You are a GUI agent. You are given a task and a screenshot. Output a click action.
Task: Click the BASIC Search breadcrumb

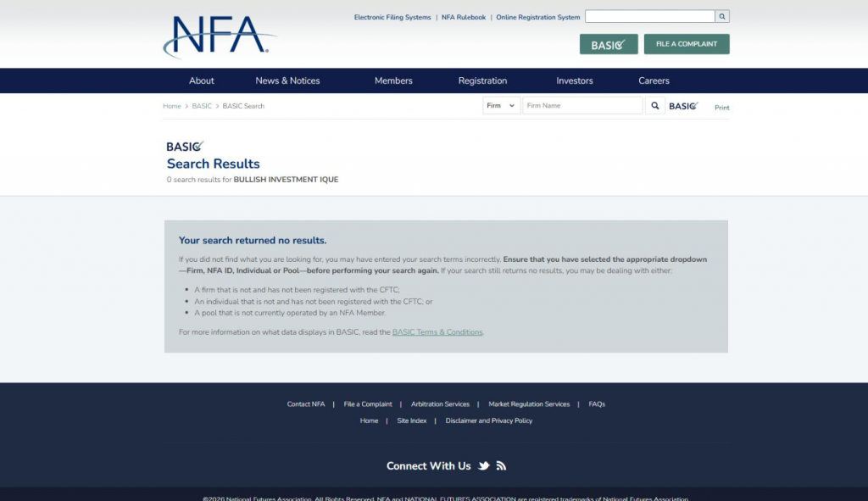[243, 106]
